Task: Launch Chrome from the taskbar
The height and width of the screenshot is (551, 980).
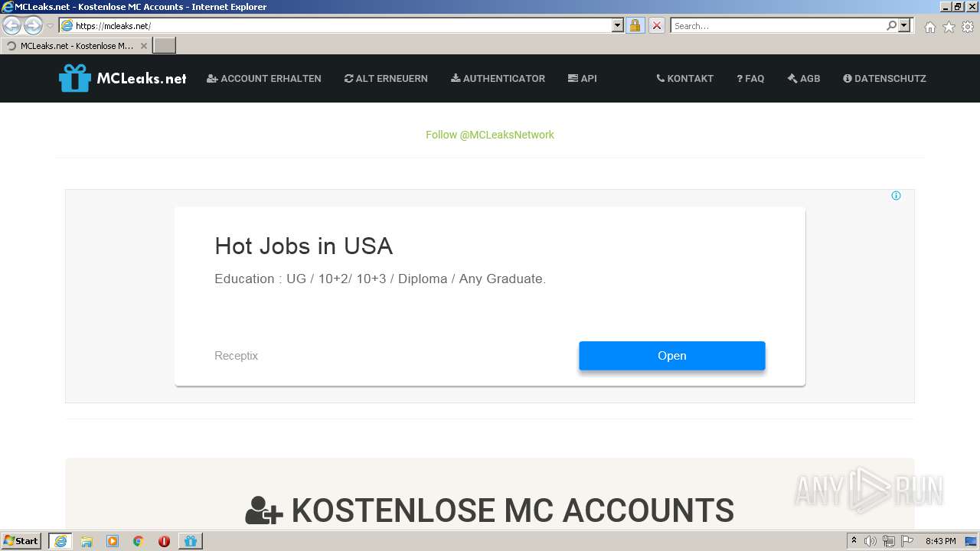Action: (139, 541)
